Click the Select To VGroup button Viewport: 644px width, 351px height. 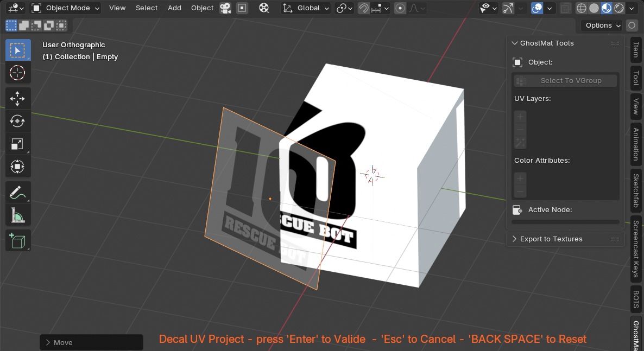pos(565,81)
